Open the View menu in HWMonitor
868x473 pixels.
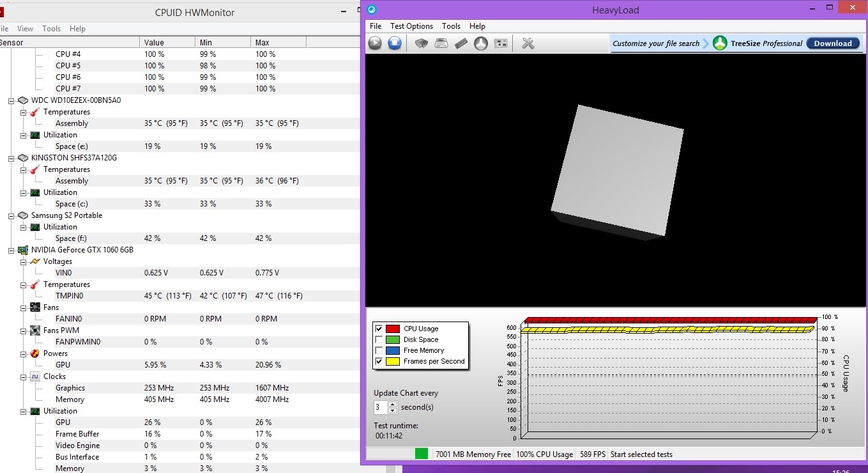[25, 29]
